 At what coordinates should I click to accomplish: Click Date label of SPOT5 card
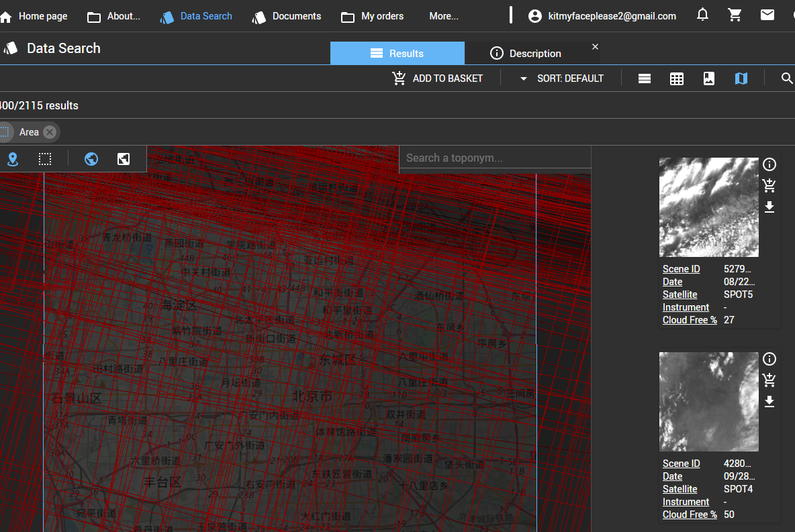pyautogui.click(x=672, y=282)
